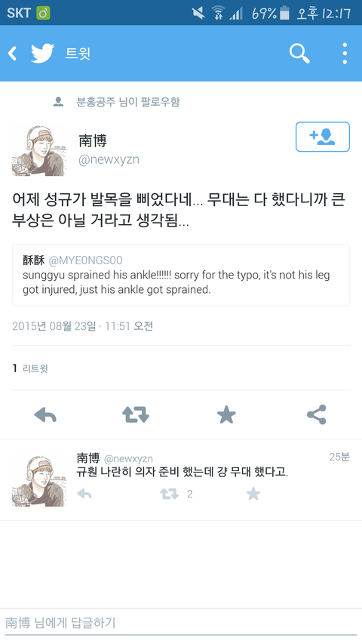Open the three-dot overflow menu
Image resolution: width=362 pixels, height=644 pixels.
click(345, 54)
